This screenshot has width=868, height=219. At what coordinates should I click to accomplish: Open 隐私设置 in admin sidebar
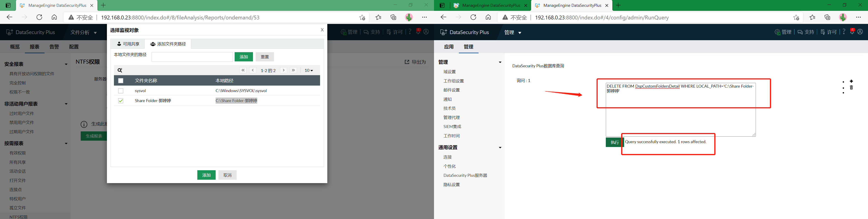452,185
